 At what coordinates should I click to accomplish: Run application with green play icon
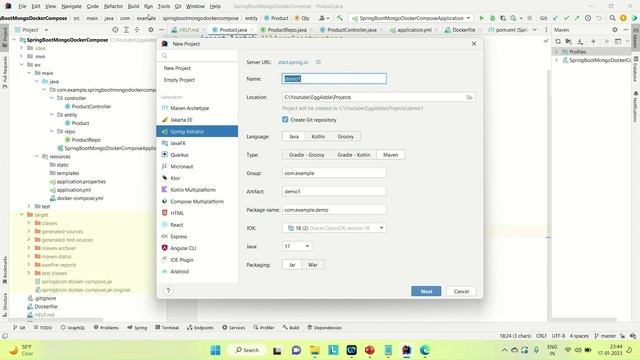point(482,18)
